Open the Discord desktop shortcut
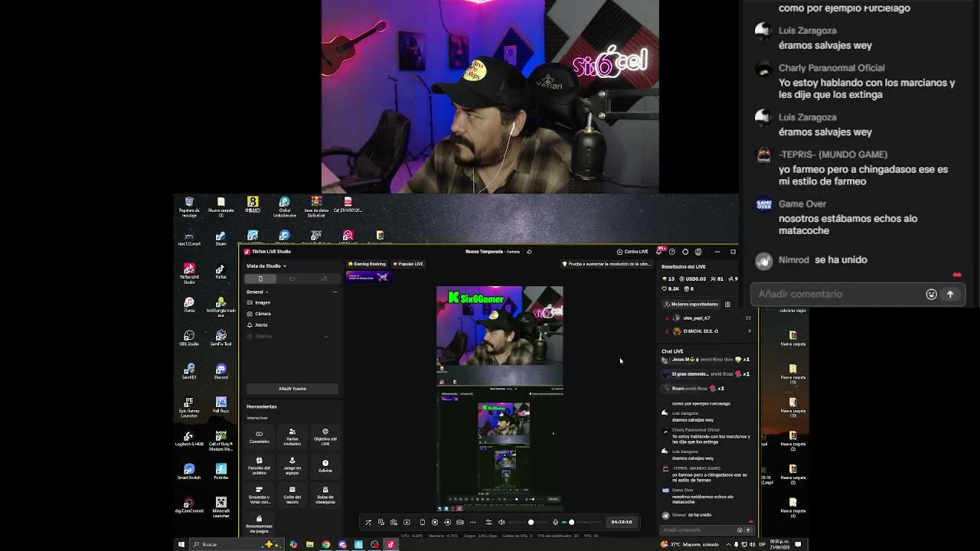Image resolution: width=980 pixels, height=551 pixels. coord(221,371)
